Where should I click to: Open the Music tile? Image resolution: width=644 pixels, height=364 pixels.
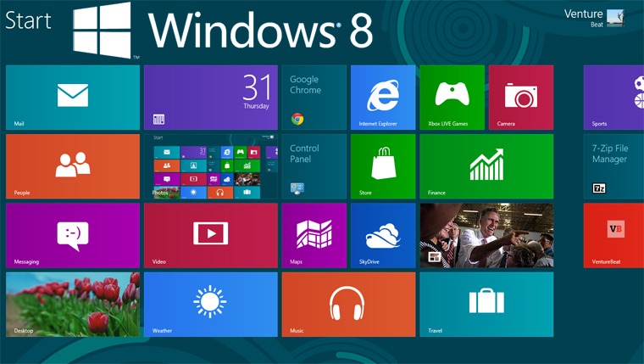tap(348, 304)
